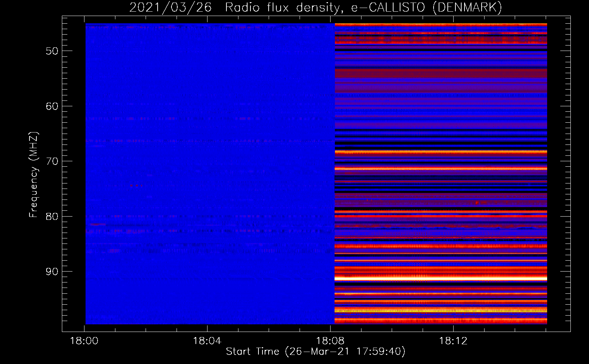Image resolution: width=589 pixels, height=364 pixels.
Task: Click the frequency tick label "90"
Action: point(52,272)
